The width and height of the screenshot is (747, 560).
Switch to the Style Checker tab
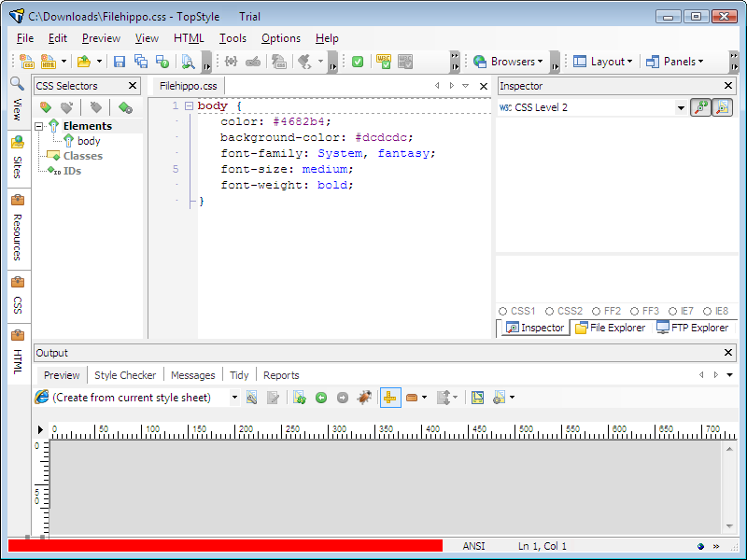click(125, 375)
